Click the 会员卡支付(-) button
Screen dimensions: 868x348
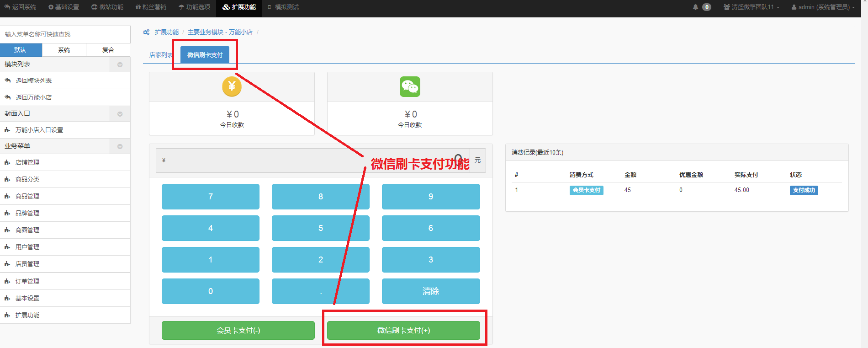coord(238,330)
